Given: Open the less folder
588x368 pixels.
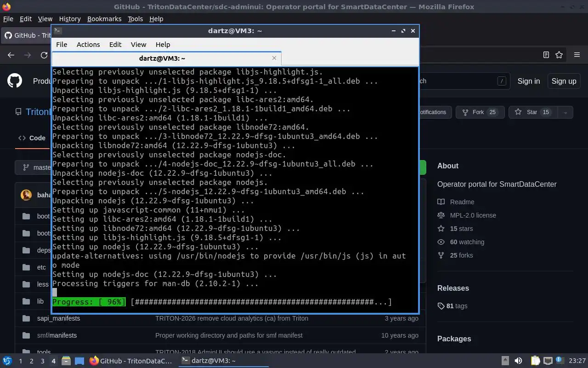Looking at the screenshot, I should point(43,284).
